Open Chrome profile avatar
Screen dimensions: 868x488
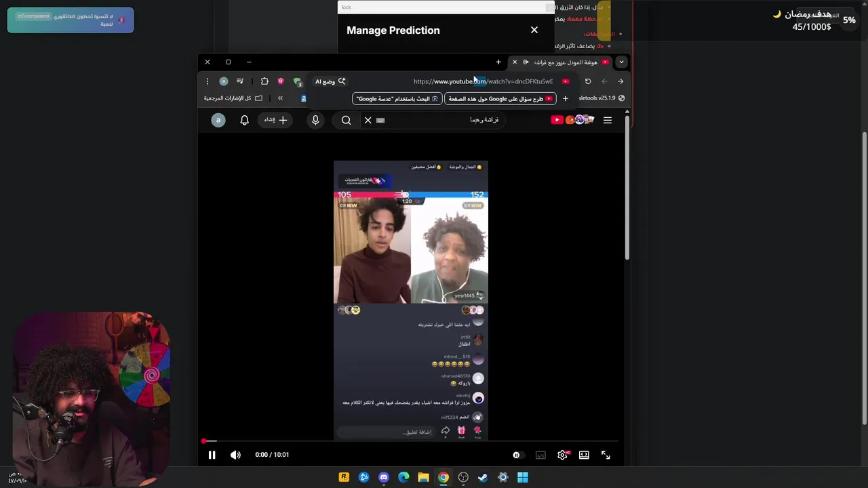pos(224,81)
